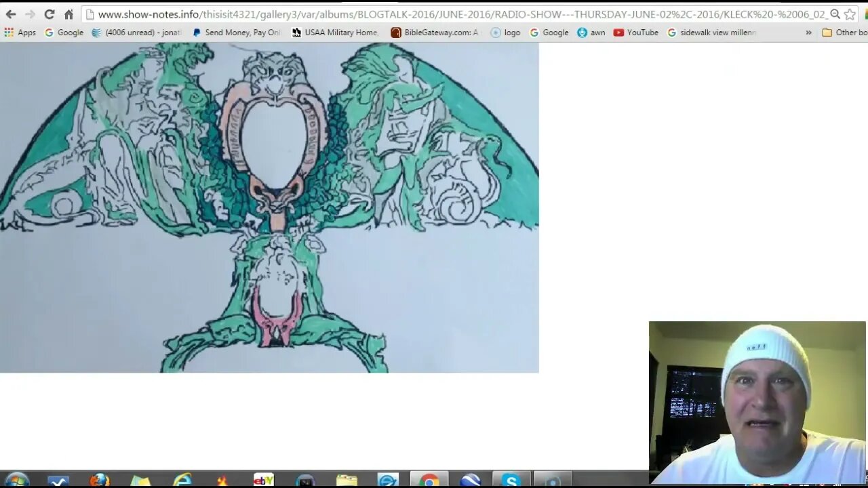This screenshot has width=868, height=488.
Task: Open Internet Explorer from the taskbar
Action: point(182,480)
